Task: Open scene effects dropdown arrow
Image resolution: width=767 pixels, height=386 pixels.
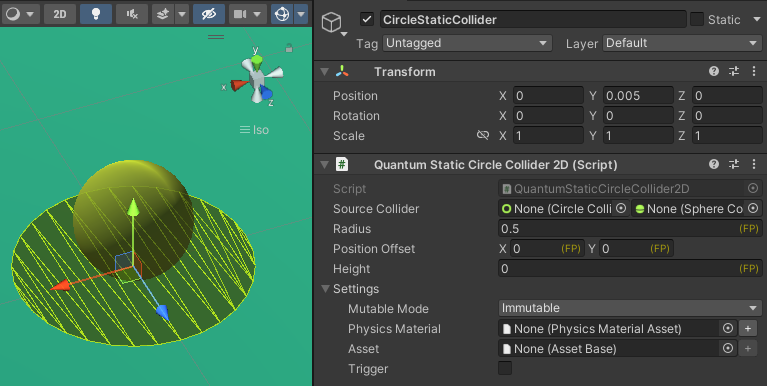Action: (x=182, y=14)
